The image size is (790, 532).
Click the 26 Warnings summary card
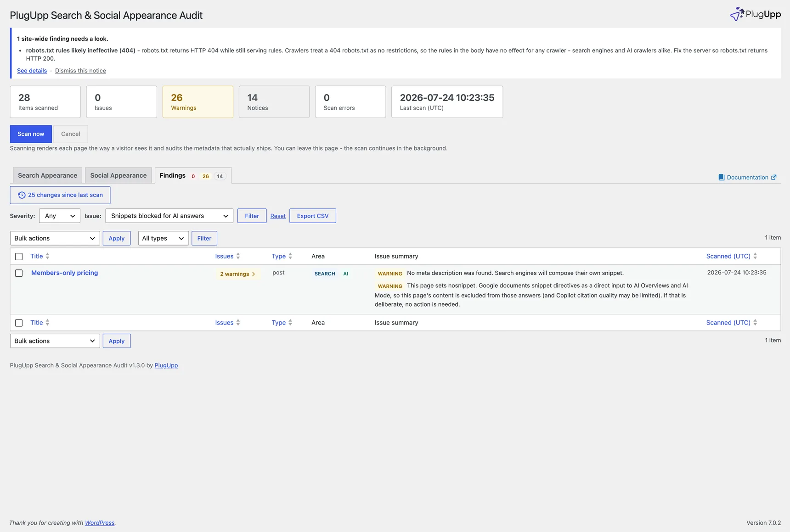[198, 102]
